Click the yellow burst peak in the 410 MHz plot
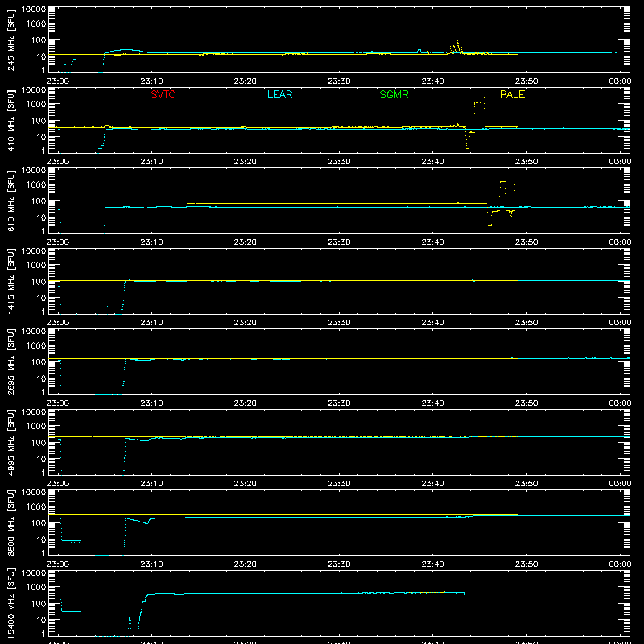The image size is (644, 644). [478, 101]
